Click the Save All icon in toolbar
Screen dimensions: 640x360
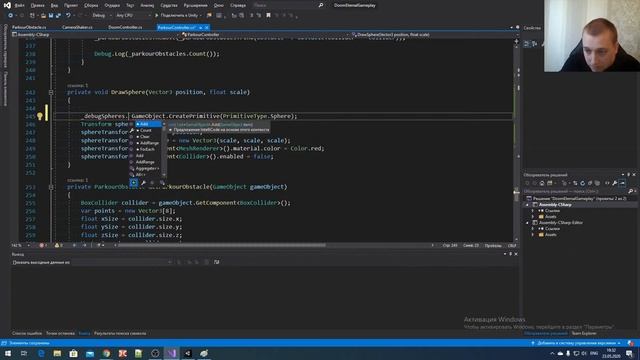[x=58, y=16]
